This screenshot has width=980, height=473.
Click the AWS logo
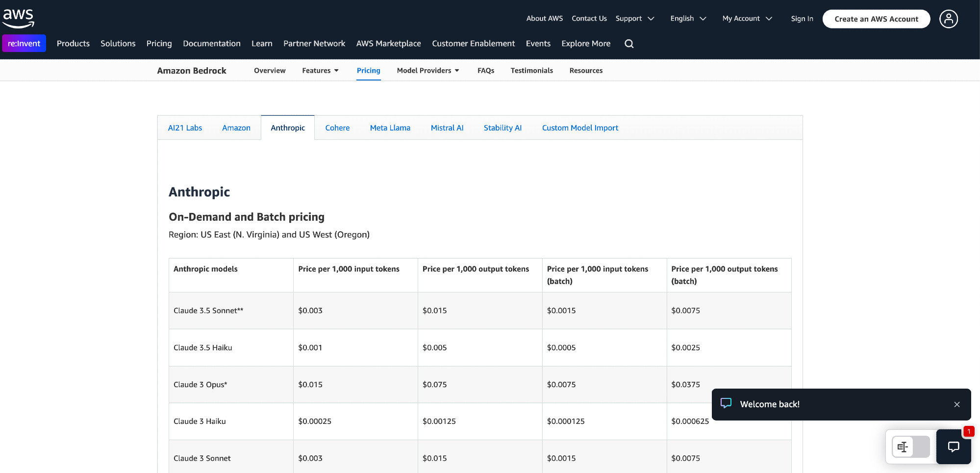pyautogui.click(x=18, y=19)
